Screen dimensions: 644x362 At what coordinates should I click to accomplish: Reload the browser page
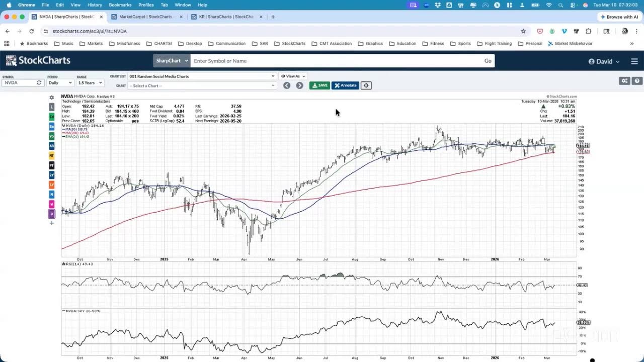point(31,31)
